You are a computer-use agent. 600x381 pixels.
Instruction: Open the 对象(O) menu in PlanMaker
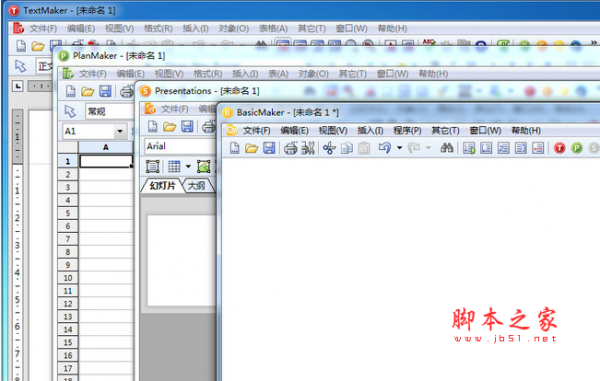313,73
